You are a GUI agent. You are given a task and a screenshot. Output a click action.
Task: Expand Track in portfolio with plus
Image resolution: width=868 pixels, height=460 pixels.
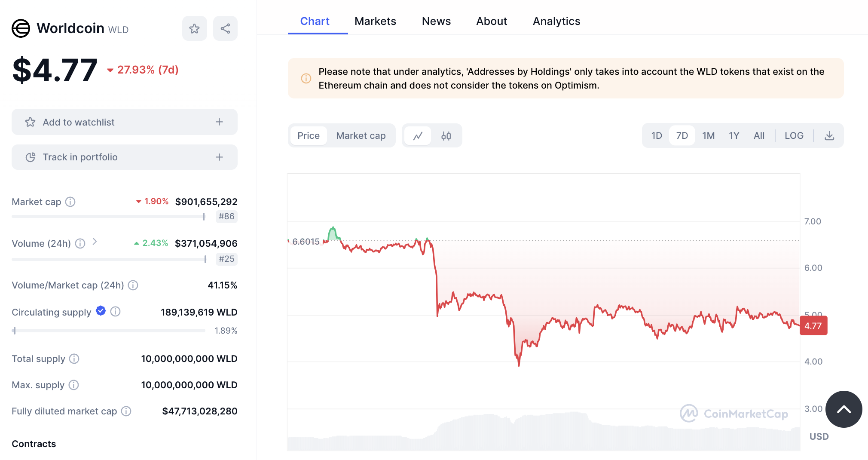[219, 157]
